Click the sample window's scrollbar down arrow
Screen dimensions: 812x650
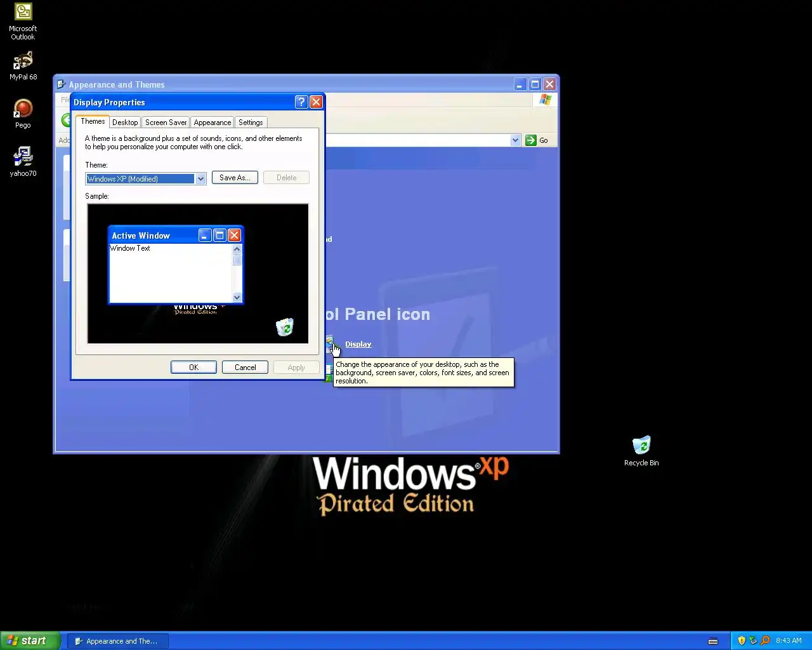click(237, 297)
